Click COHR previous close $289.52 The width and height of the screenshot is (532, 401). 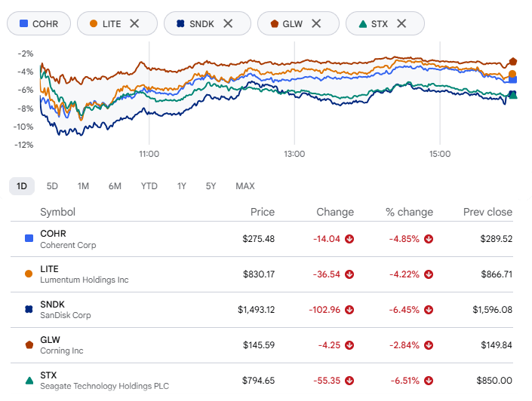click(496, 239)
